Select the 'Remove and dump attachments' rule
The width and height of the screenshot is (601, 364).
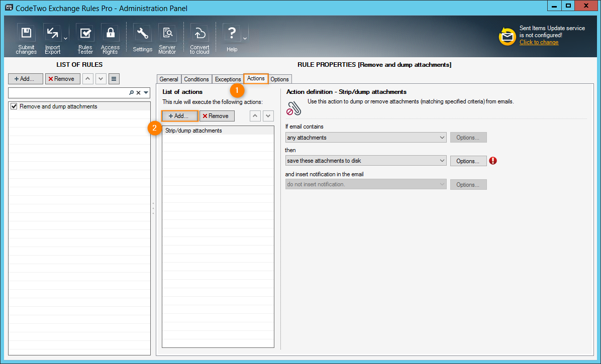coord(79,106)
